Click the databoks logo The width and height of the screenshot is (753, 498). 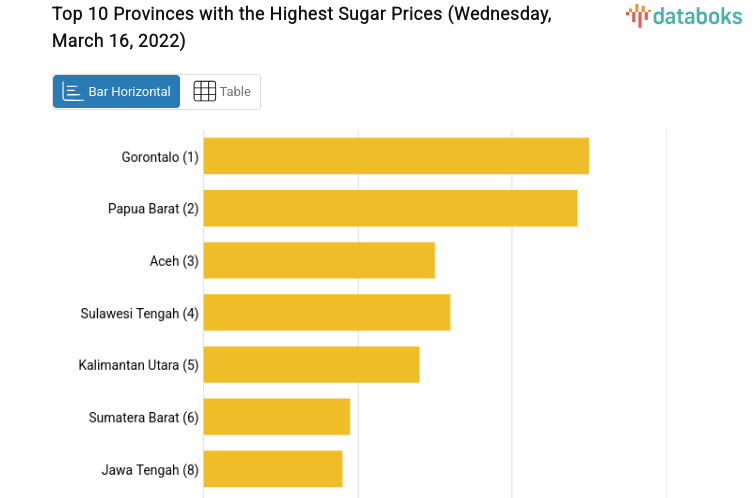pos(684,15)
